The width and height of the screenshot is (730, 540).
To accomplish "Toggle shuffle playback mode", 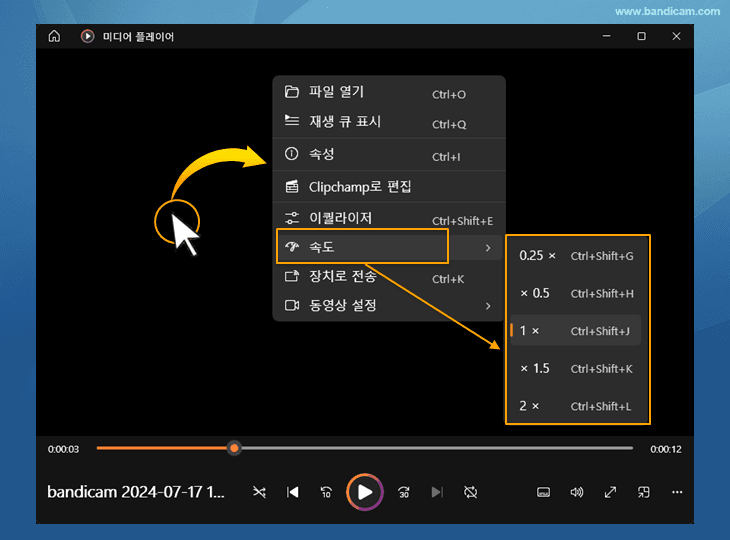I will click(259, 492).
